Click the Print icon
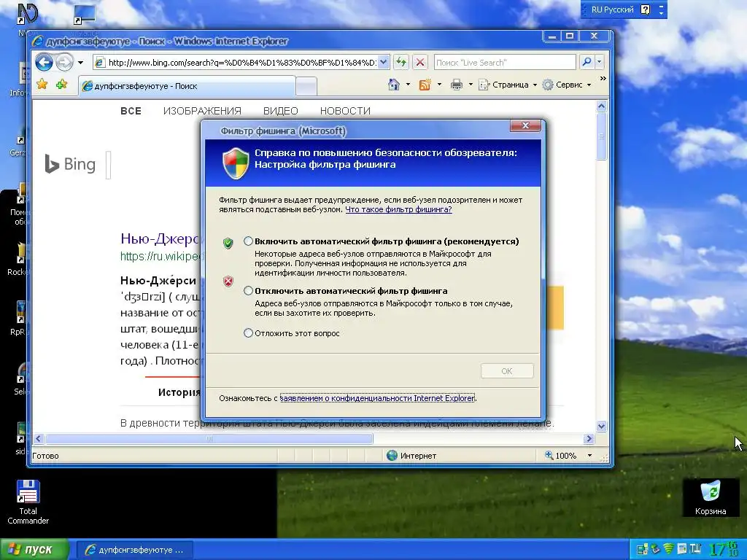 457,85
